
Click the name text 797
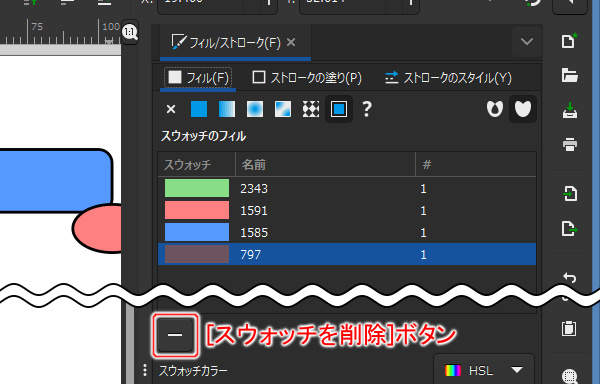pos(251,255)
